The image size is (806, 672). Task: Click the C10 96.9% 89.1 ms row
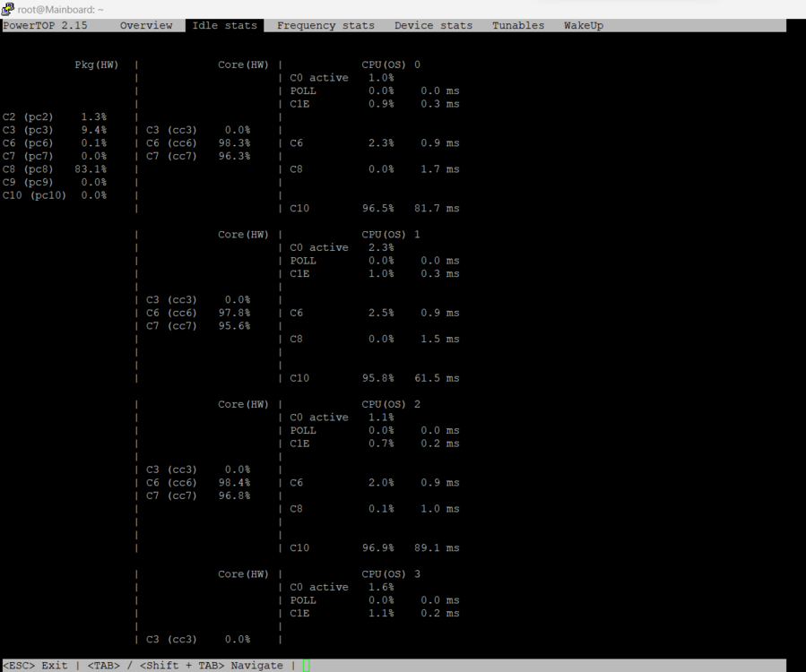[x=375, y=548]
